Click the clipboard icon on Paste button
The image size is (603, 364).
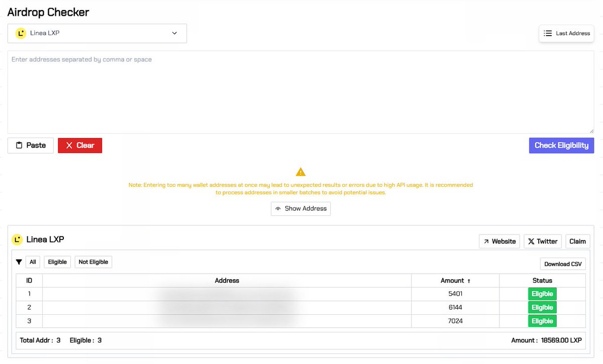click(19, 145)
